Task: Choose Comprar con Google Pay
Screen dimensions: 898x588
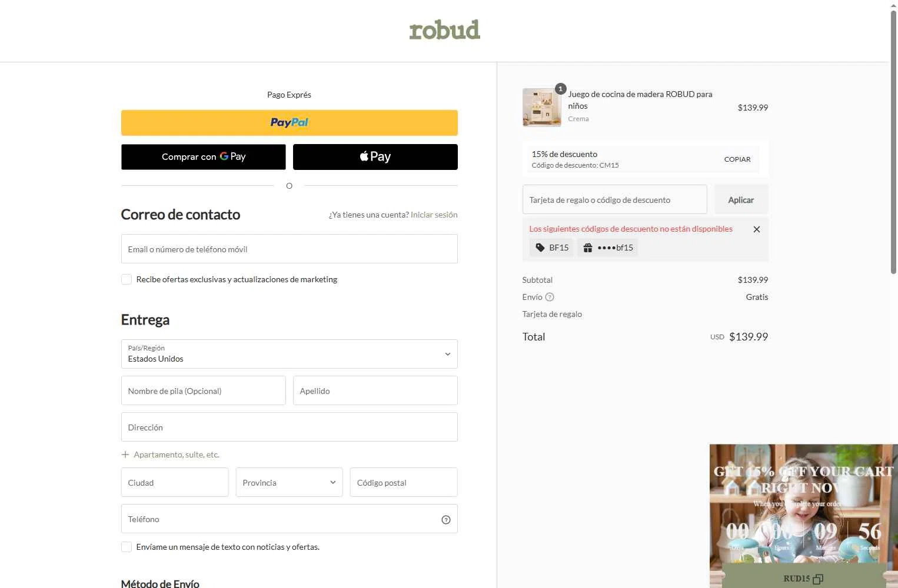Action: click(x=204, y=157)
